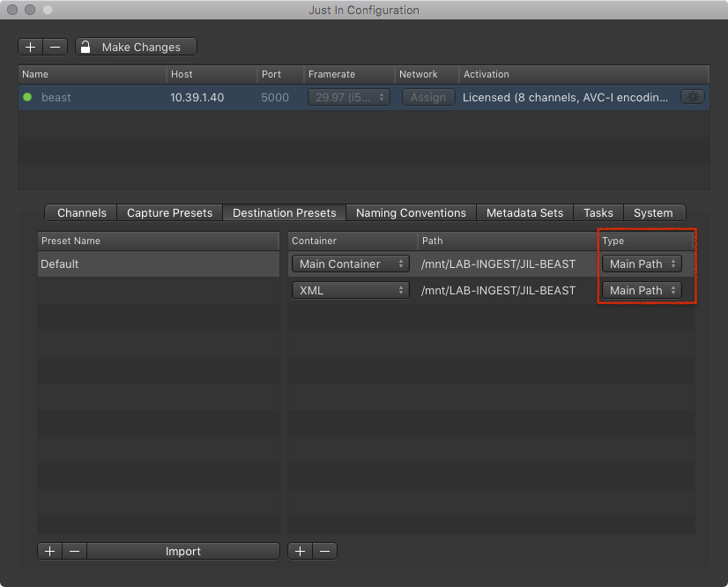Remove container path with minus button

(324, 551)
